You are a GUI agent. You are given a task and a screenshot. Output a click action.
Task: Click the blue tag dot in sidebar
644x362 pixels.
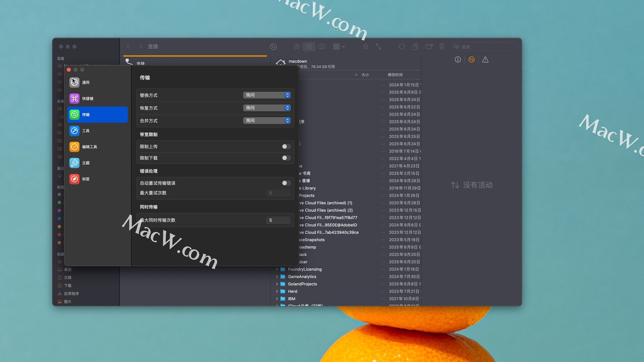[59, 219]
